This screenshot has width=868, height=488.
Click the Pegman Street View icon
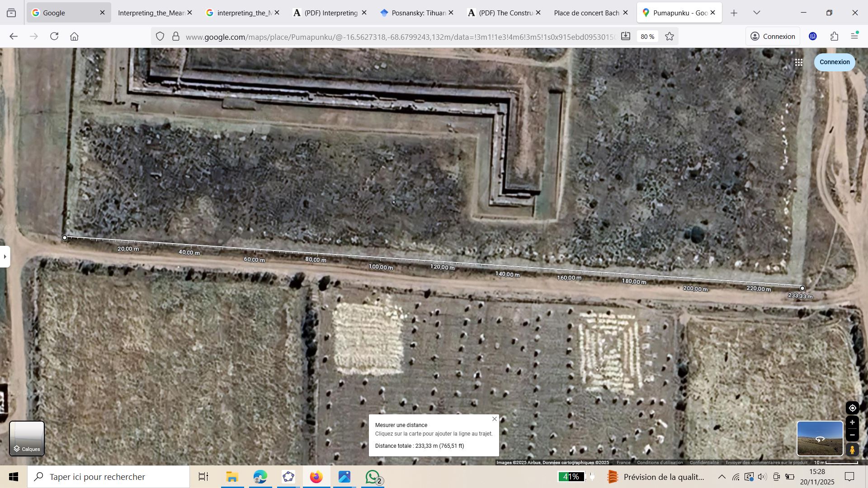(x=852, y=450)
